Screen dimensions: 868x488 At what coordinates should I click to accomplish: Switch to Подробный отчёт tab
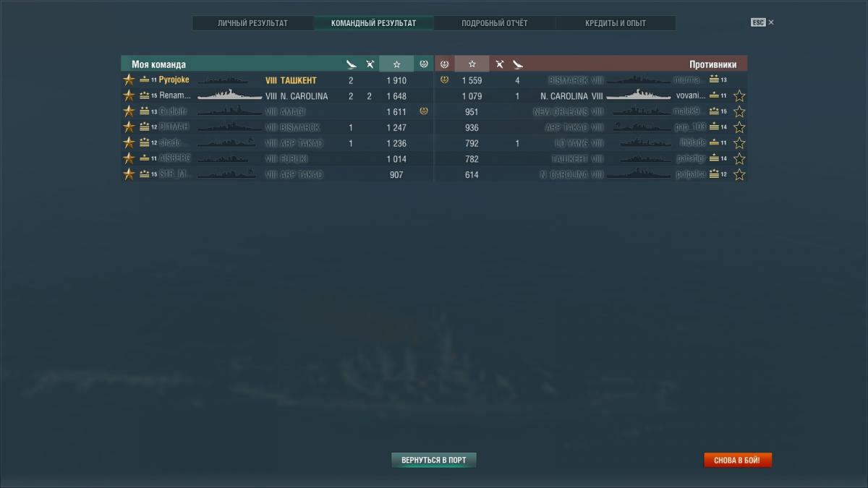point(495,23)
